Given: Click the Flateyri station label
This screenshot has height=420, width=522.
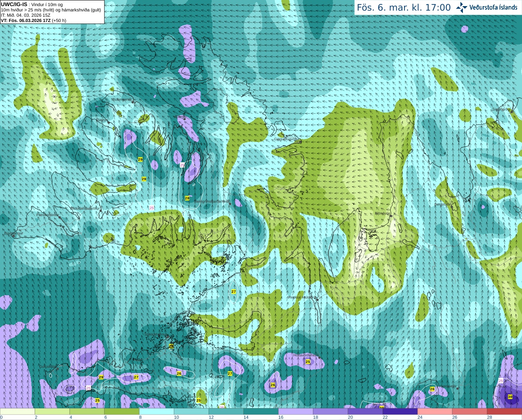Looking at the screenshot, I should (x=102, y=120).
